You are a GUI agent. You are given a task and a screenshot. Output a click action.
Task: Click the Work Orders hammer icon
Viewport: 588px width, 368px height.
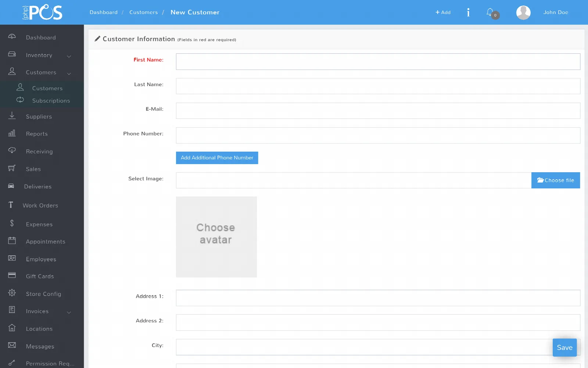pos(11,205)
